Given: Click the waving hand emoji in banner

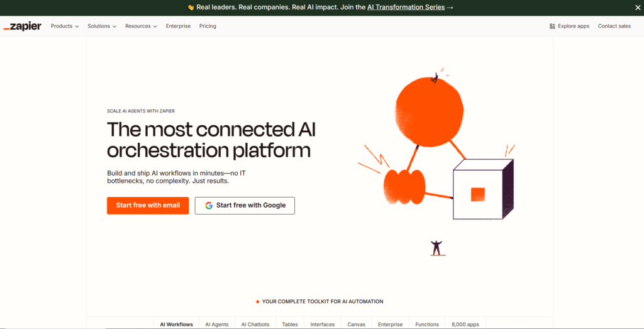Looking at the screenshot, I should [191, 8].
